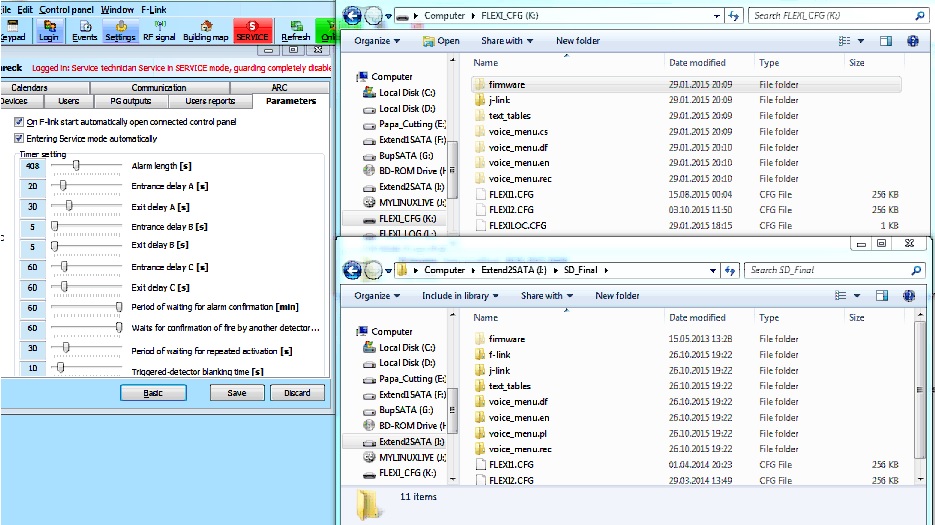Screen dimensions: 935x525
Task: Open the Settings toolbar icon
Action: [x=120, y=31]
